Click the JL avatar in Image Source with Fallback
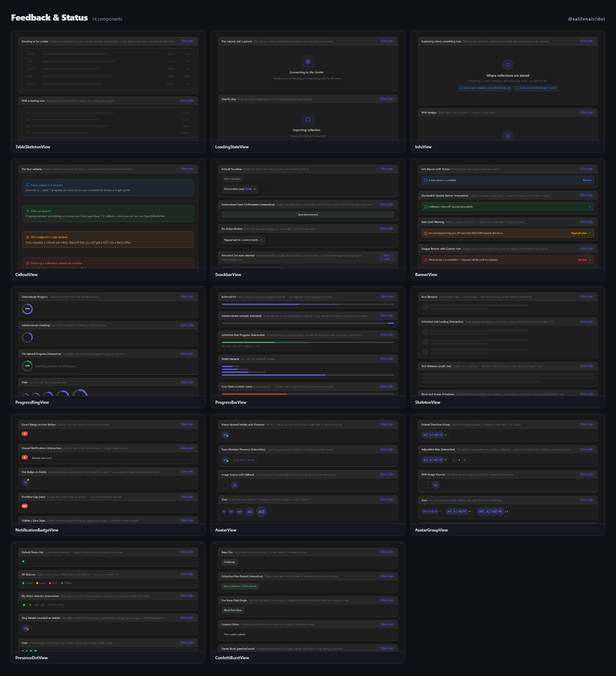The height and width of the screenshot is (676, 616). (x=234, y=485)
